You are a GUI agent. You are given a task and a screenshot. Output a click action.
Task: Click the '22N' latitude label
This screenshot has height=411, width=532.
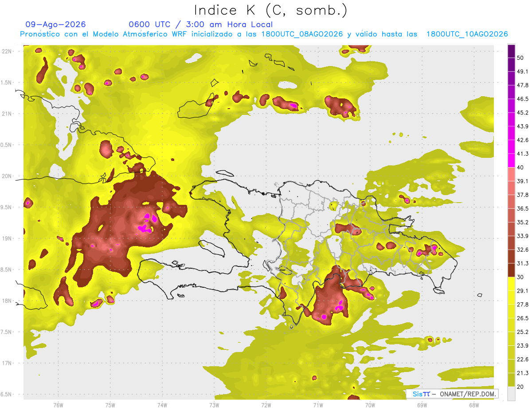click(7, 51)
